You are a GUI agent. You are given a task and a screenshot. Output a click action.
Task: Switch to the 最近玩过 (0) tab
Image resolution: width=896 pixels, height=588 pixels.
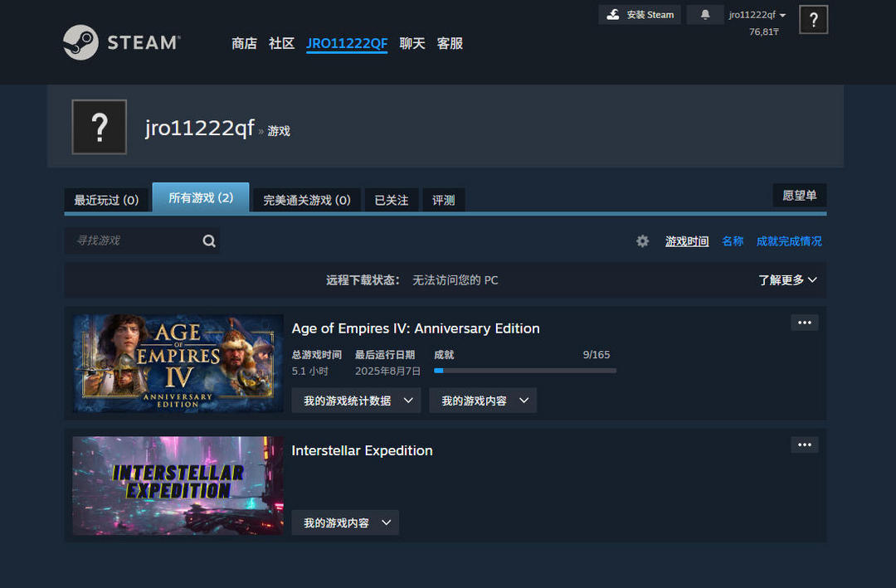point(106,200)
